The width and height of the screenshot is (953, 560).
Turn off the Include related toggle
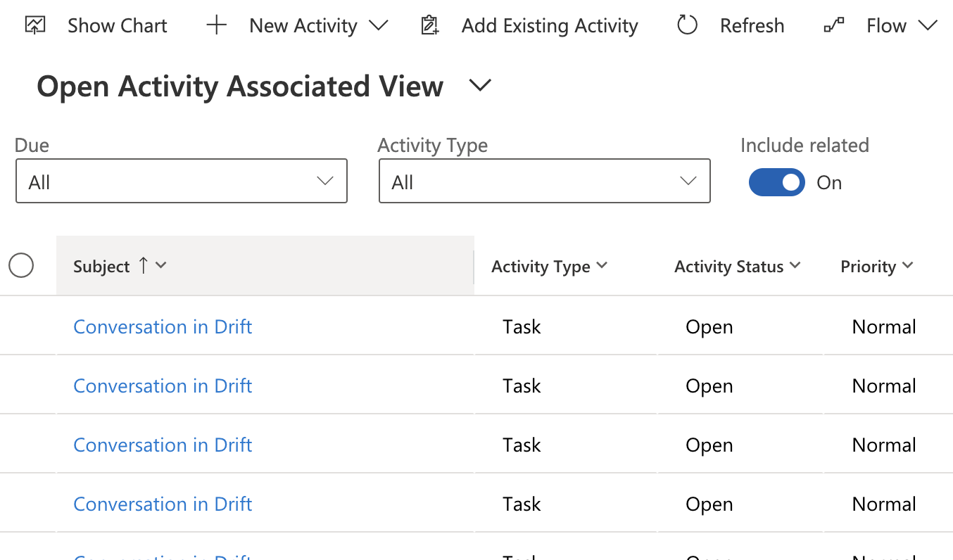point(777,182)
